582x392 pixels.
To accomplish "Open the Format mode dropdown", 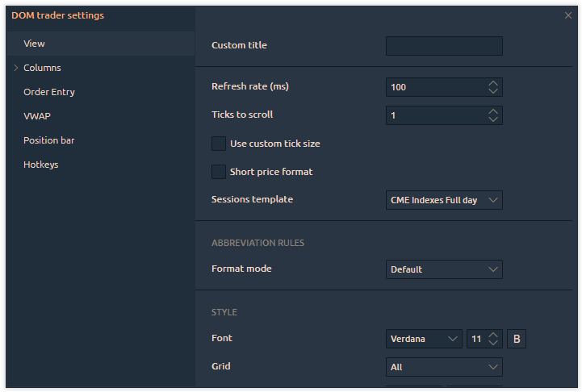I will click(444, 269).
